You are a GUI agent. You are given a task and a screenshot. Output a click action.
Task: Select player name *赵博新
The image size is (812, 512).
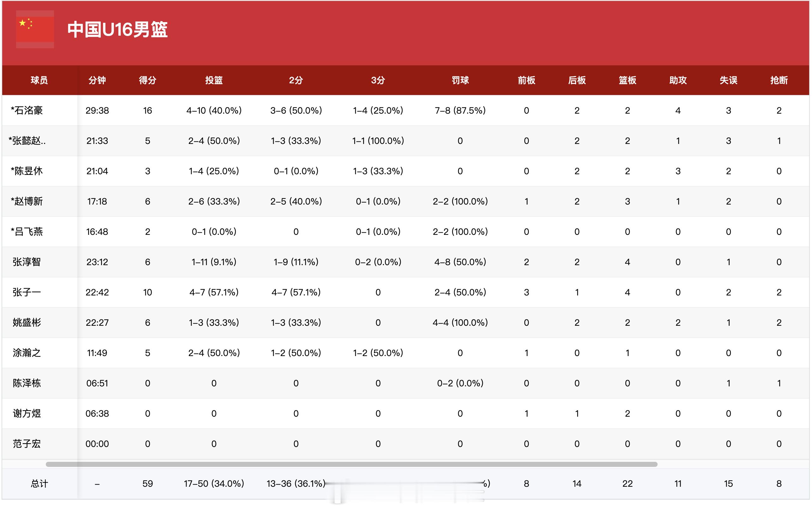[27, 202]
